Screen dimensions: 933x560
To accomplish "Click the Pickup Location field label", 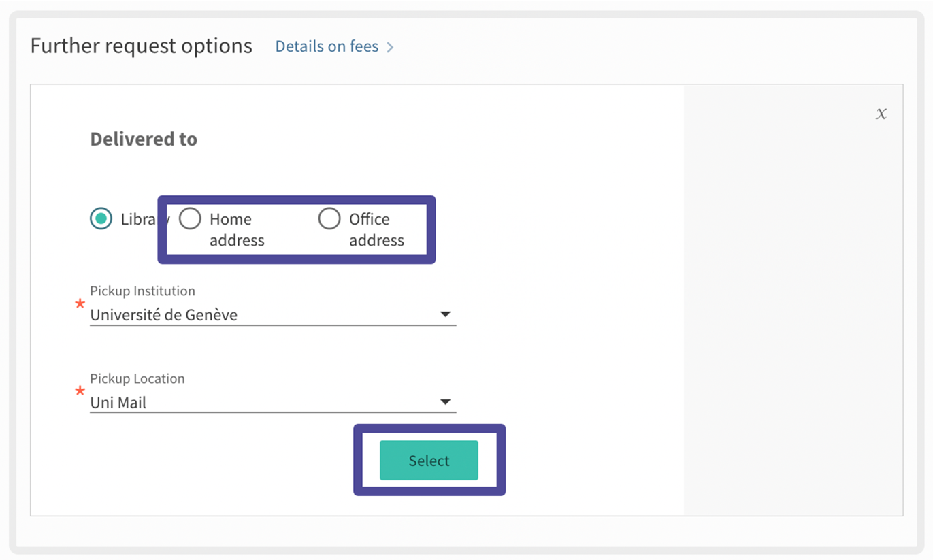I will point(137,378).
